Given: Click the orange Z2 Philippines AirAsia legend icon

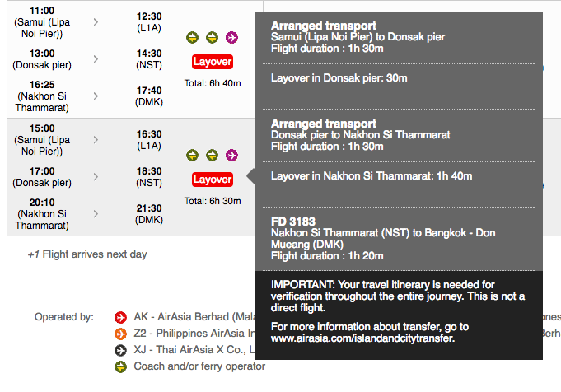Looking at the screenshot, I should pyautogui.click(x=120, y=334).
